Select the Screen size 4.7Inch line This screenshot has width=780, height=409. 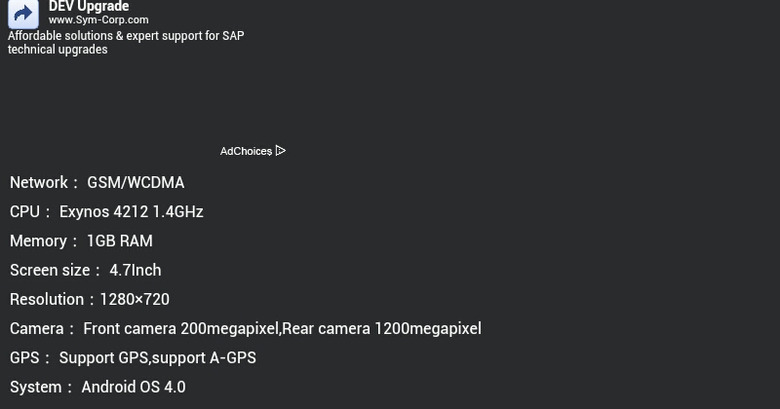(86, 270)
